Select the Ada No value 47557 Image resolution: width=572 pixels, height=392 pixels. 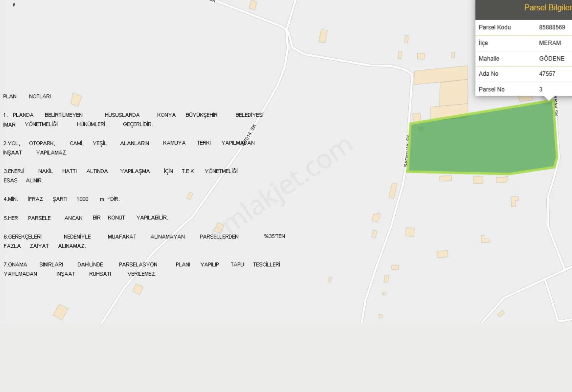pyautogui.click(x=547, y=74)
